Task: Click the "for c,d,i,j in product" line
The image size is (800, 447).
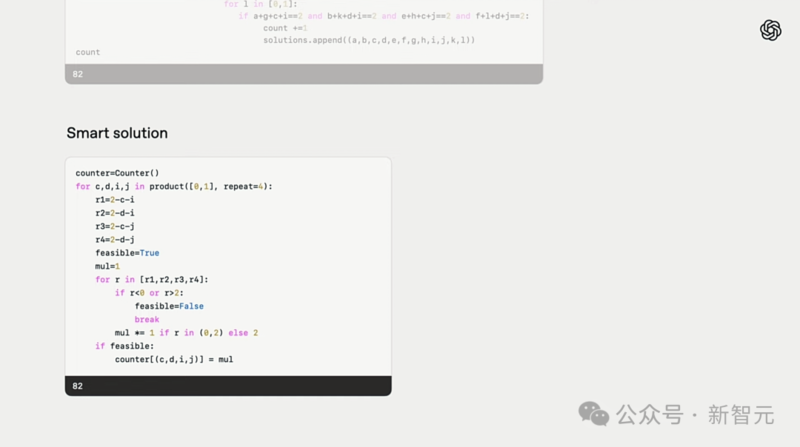Action: click(x=173, y=186)
